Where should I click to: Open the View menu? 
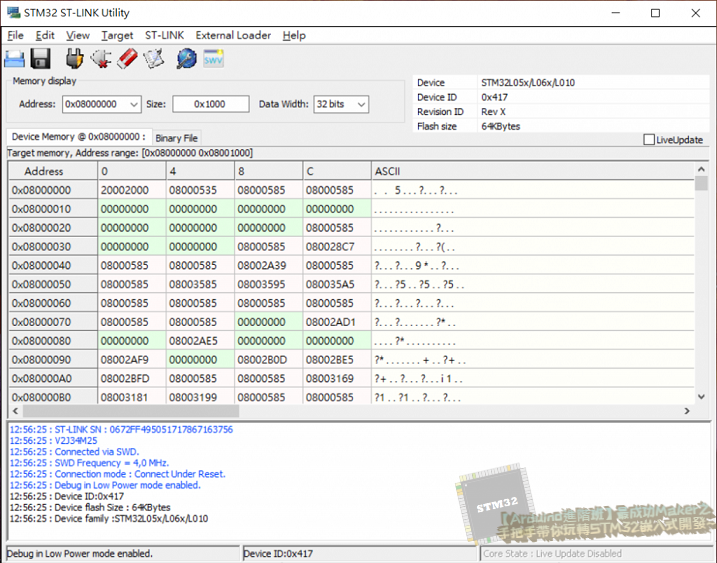click(x=78, y=35)
